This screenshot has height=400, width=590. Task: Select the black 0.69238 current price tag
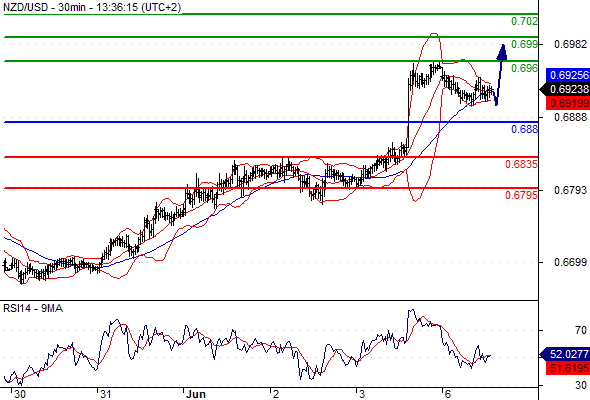point(565,89)
